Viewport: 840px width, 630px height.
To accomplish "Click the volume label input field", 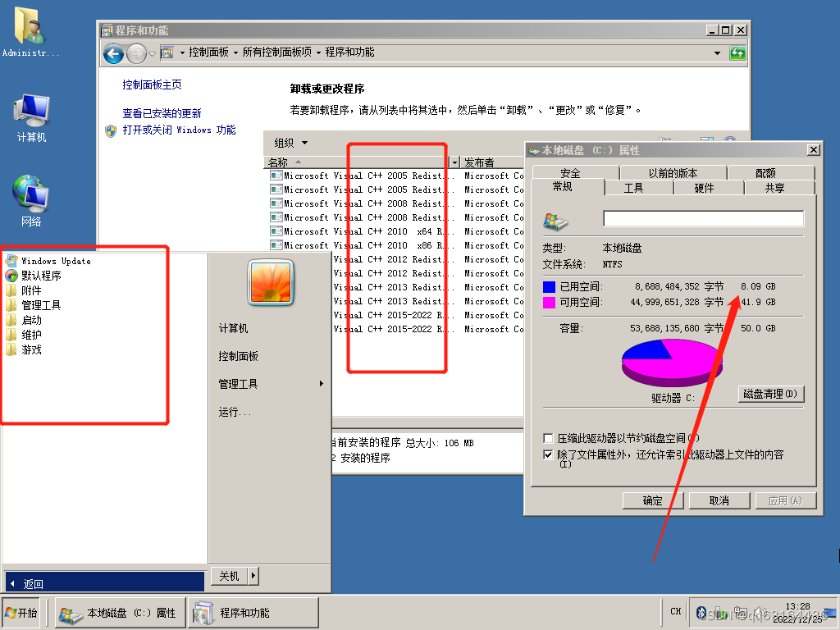I will 703,218.
